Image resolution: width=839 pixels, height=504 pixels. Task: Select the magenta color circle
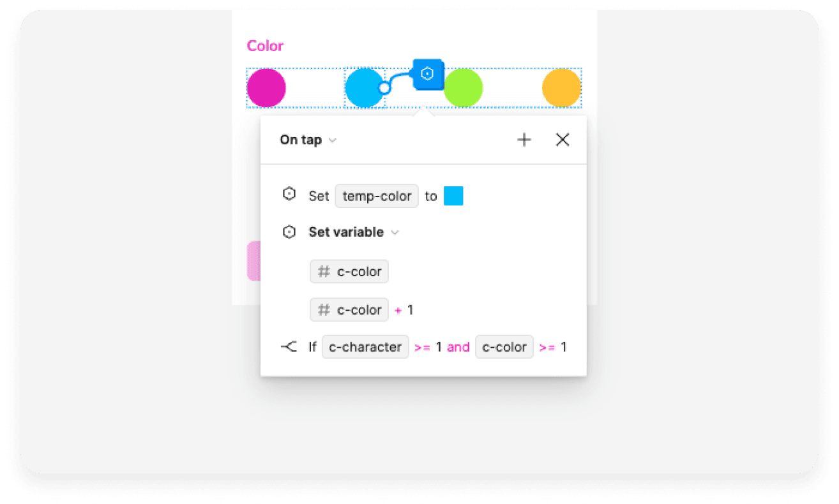pyautogui.click(x=266, y=88)
